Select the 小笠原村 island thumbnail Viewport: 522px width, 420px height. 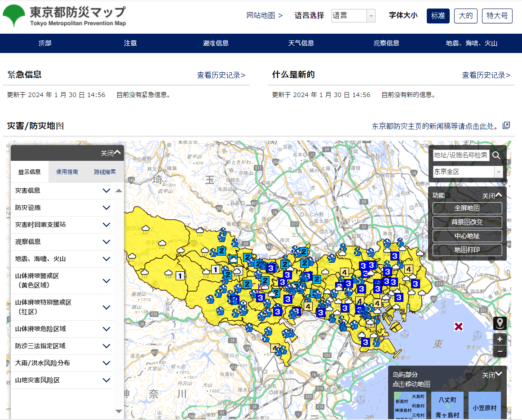coord(484,407)
